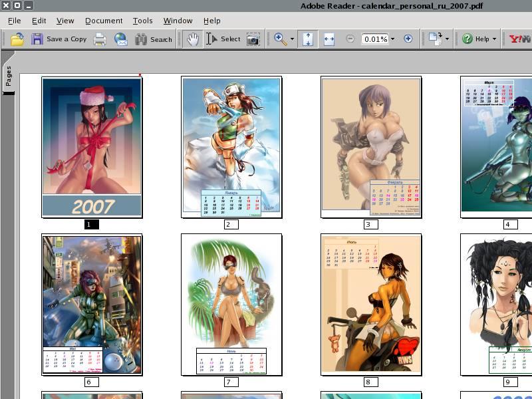Open the Document menu

(x=104, y=21)
